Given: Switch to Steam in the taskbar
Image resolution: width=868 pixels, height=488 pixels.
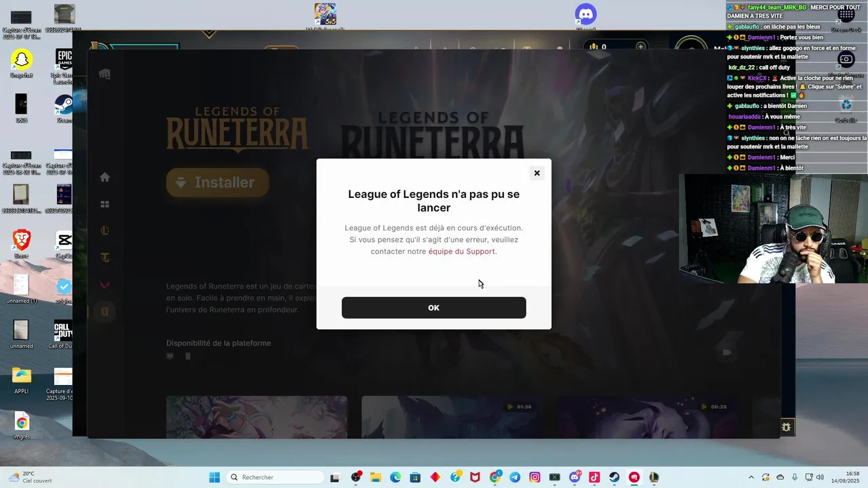Looking at the screenshot, I should point(614,477).
